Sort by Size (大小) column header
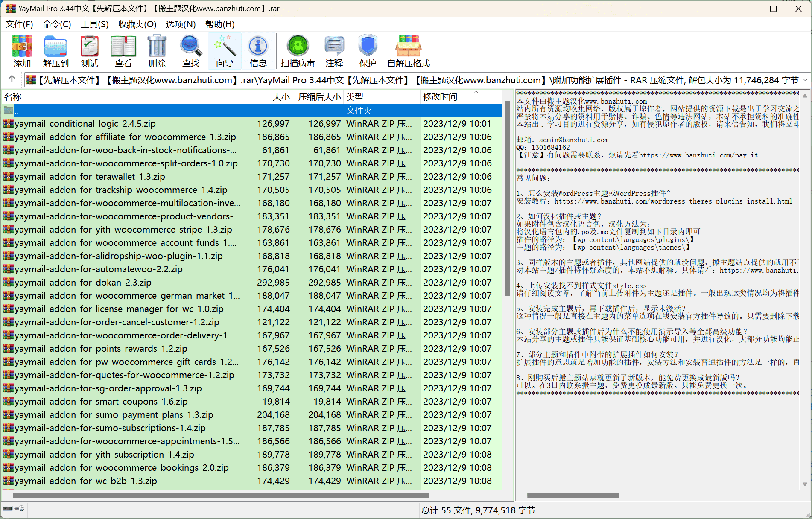This screenshot has width=812, height=519. click(x=267, y=97)
